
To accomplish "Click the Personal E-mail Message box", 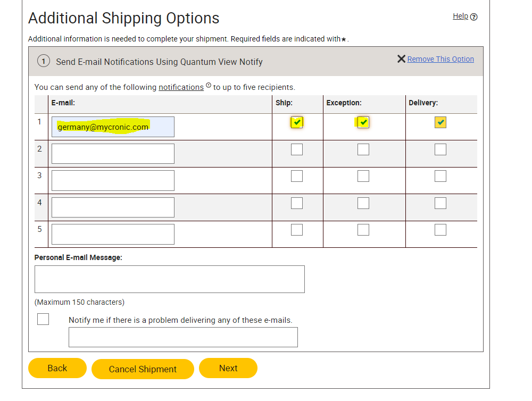I will (x=169, y=279).
